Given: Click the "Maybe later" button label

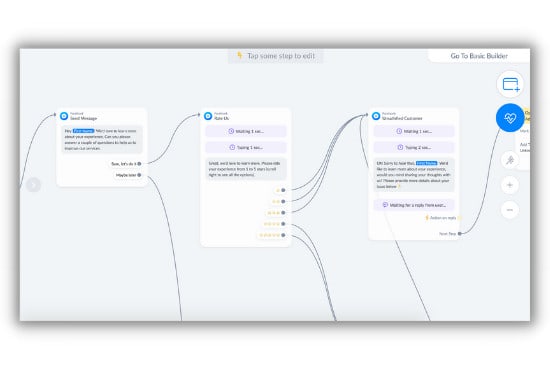Looking at the screenshot, I should coord(126,175).
